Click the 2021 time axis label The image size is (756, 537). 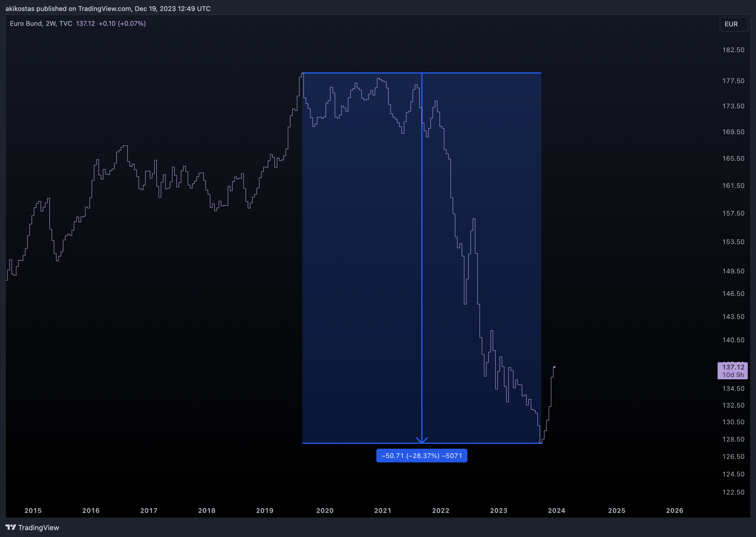click(x=383, y=511)
